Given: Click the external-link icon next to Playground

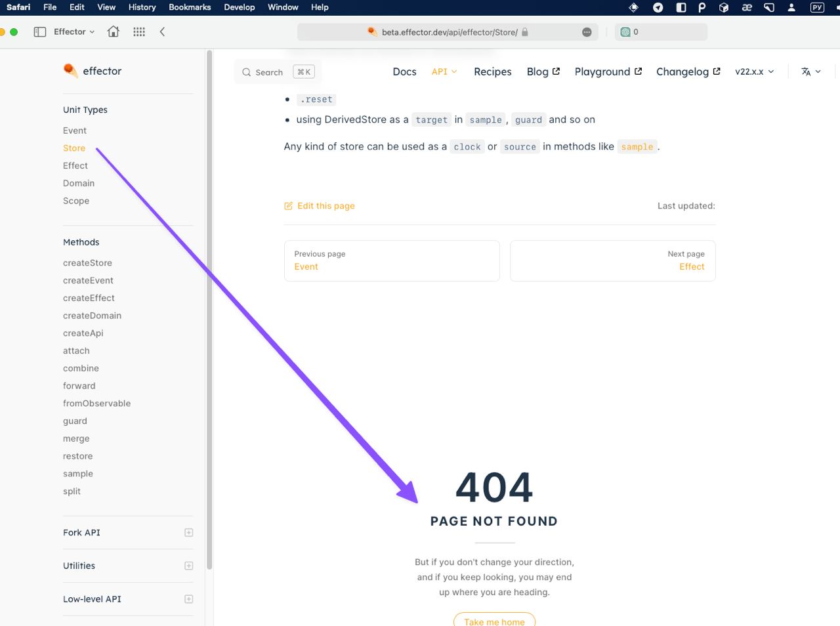Looking at the screenshot, I should click(638, 70).
